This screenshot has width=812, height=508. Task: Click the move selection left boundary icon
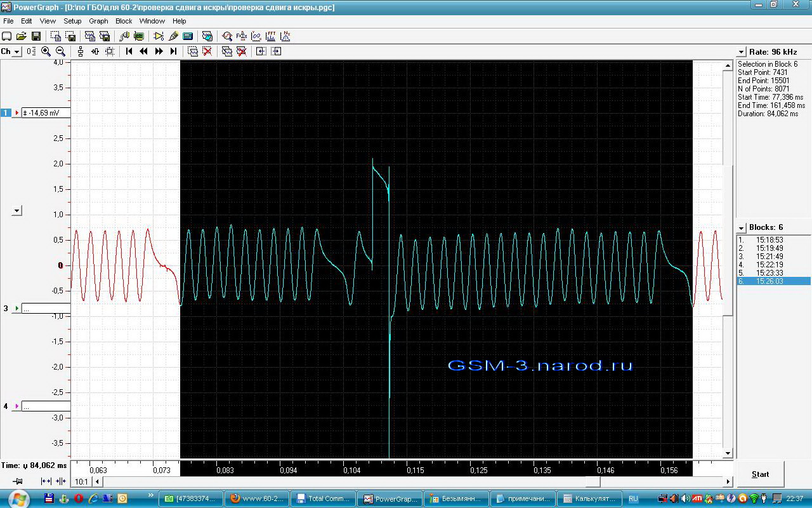[261, 51]
